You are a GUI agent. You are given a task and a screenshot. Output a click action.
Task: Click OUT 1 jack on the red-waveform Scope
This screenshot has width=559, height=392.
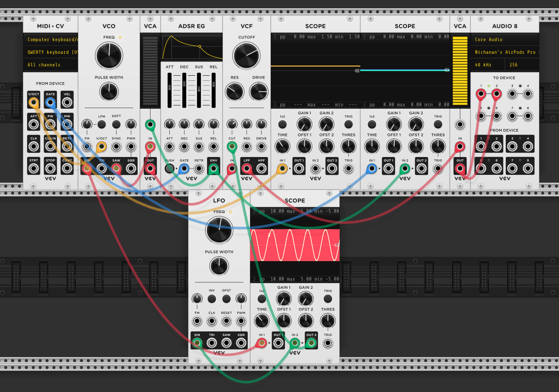[278, 343]
